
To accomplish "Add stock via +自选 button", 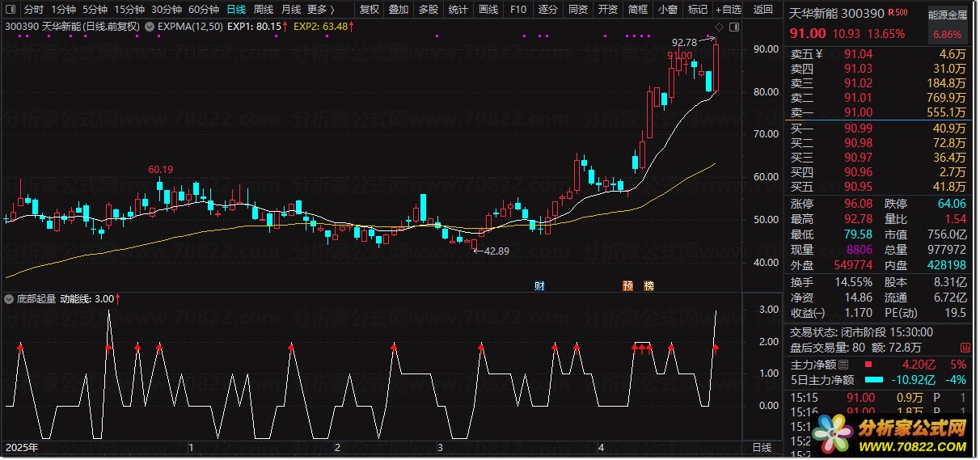I will (x=728, y=10).
